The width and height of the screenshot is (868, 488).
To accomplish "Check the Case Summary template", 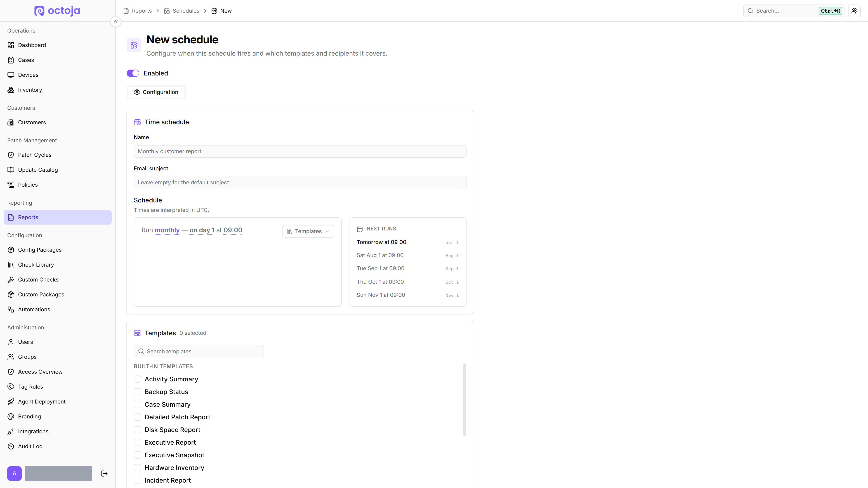I will pyautogui.click(x=137, y=404).
